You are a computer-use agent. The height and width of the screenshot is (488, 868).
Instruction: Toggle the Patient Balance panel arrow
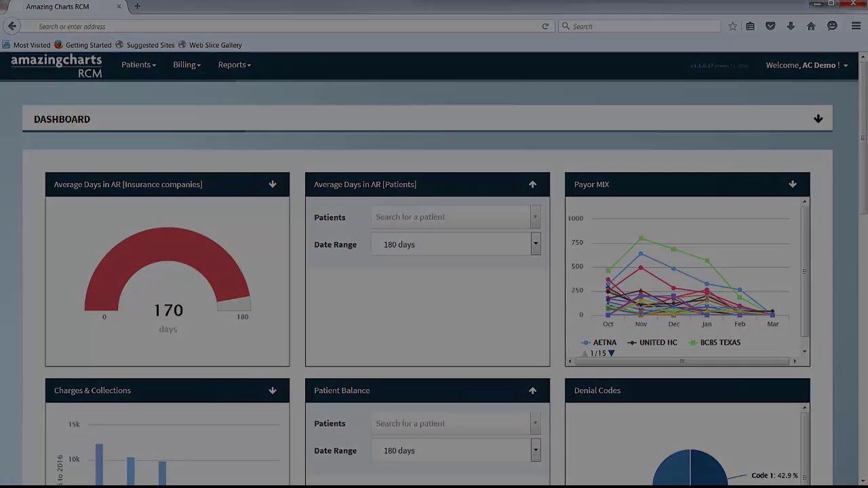[532, 390]
